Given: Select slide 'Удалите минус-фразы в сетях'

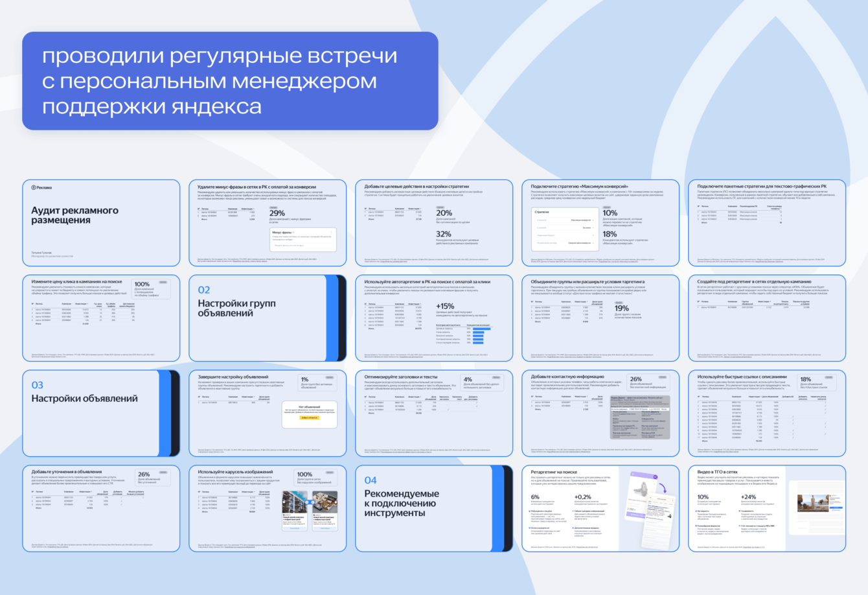Looking at the screenshot, I should [268, 223].
